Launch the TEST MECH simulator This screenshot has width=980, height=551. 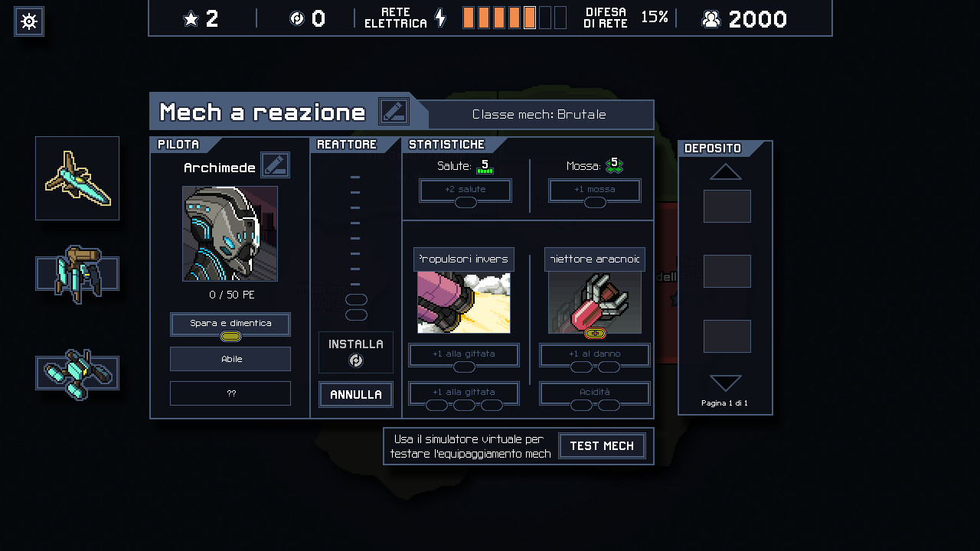coord(602,446)
